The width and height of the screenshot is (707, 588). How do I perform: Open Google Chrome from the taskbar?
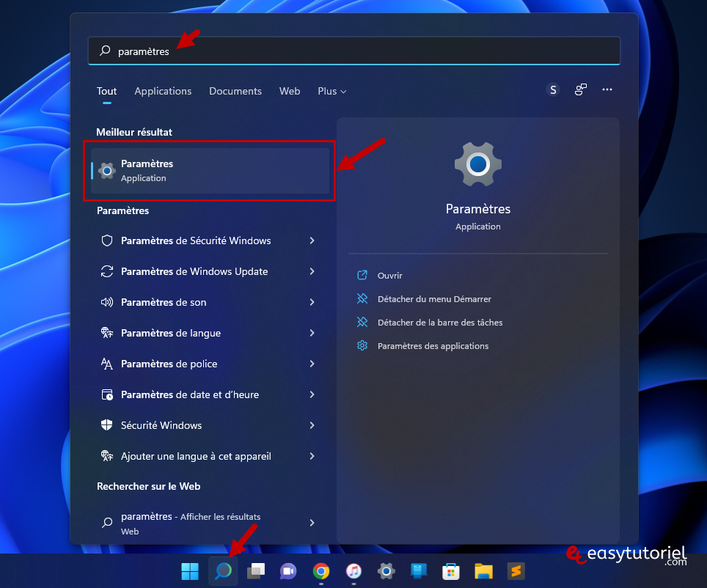click(x=321, y=571)
